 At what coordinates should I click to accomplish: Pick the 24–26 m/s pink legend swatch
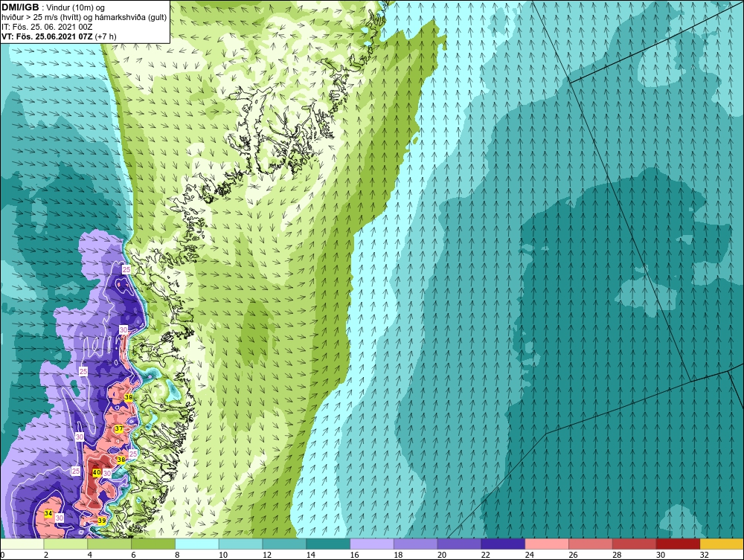pyautogui.click(x=547, y=544)
